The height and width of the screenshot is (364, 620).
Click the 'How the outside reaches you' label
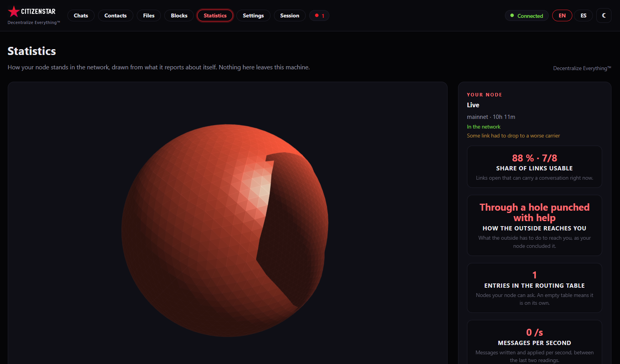(534, 228)
